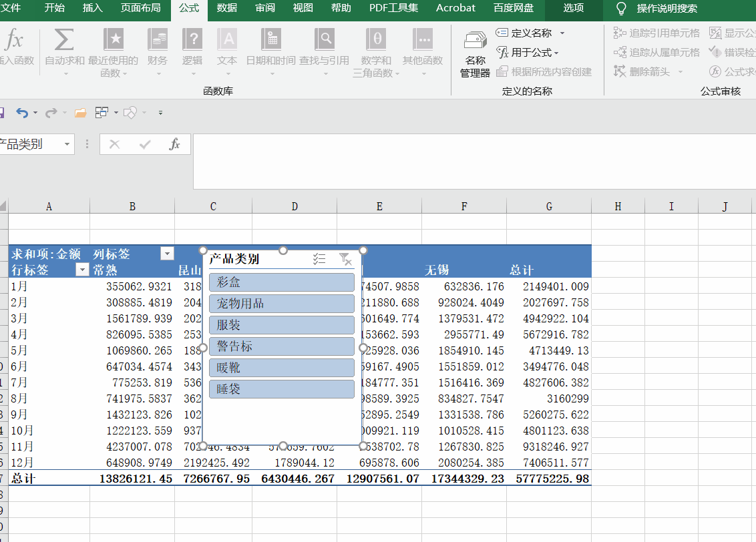Image resolution: width=756 pixels, height=542 pixels.
Task: Switch to the slicer 选项 tab
Action: [573, 8]
